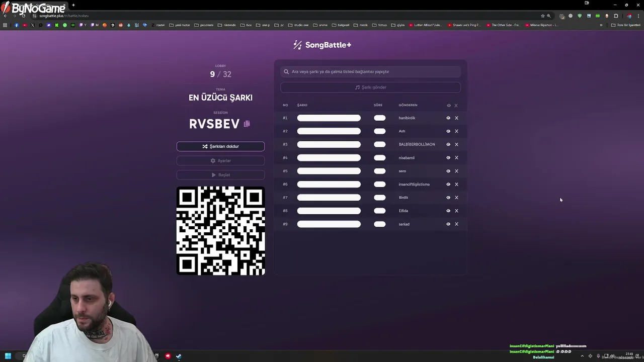Toggle visibility of sero's song #5
The height and width of the screenshot is (362, 644).
point(448,171)
